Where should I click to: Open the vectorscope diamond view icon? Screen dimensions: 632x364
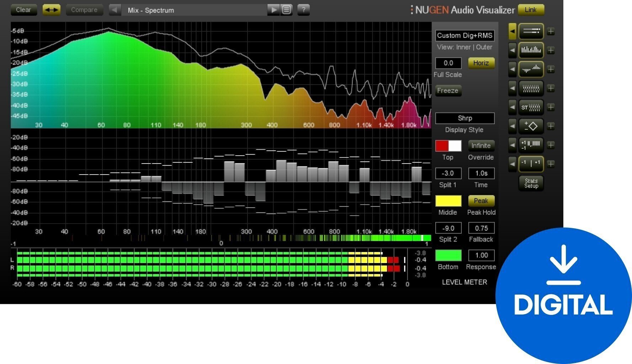pyautogui.click(x=531, y=126)
